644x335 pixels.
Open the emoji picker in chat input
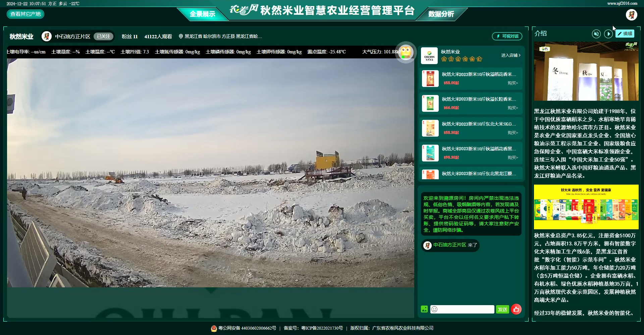click(434, 309)
